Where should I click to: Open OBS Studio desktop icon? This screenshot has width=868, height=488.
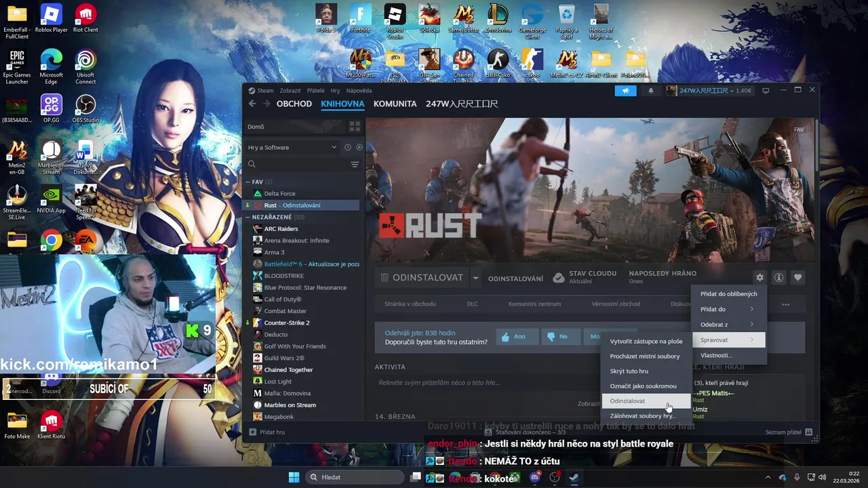pyautogui.click(x=85, y=108)
